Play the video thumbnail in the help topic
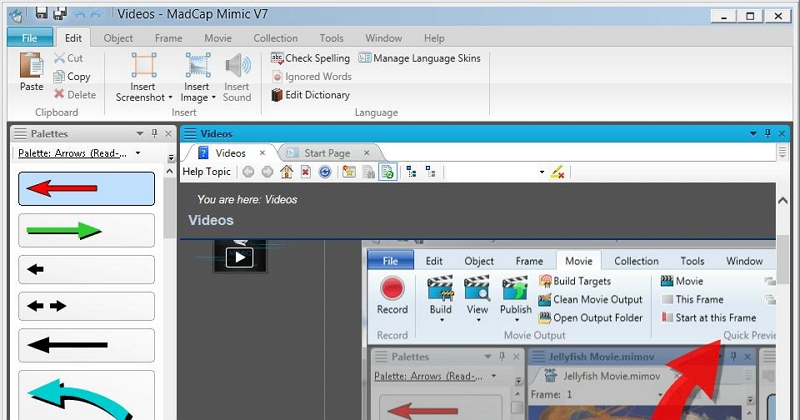800x420 pixels. click(240, 256)
